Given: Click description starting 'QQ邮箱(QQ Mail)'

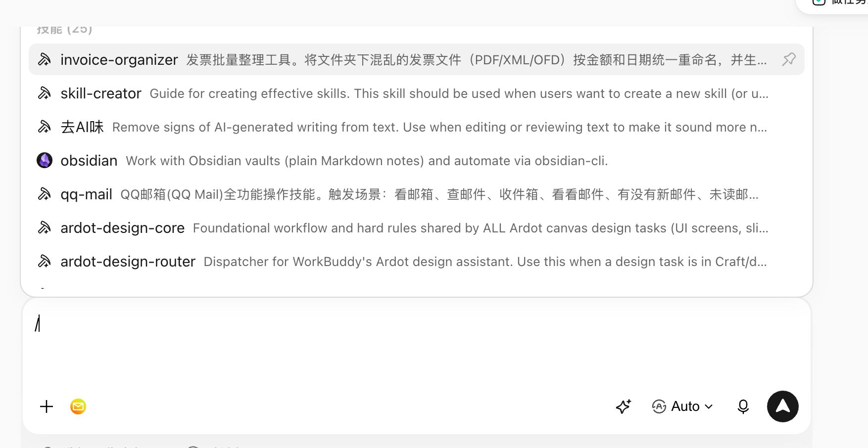Looking at the screenshot, I should click(440, 194).
